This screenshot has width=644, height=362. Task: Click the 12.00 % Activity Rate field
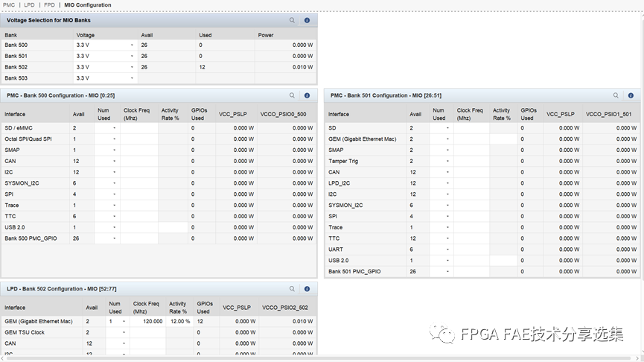[x=179, y=322]
